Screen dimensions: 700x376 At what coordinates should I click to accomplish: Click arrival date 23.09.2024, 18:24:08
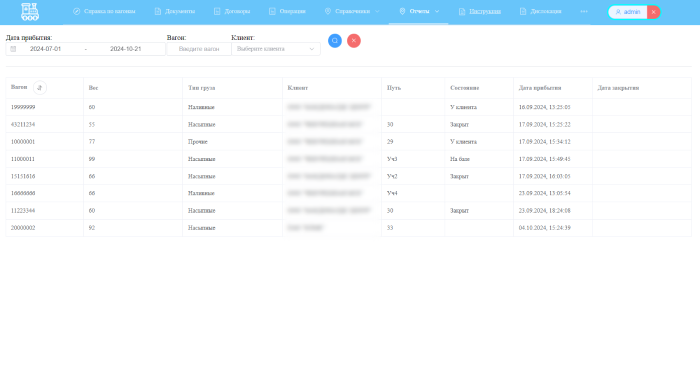(545, 210)
